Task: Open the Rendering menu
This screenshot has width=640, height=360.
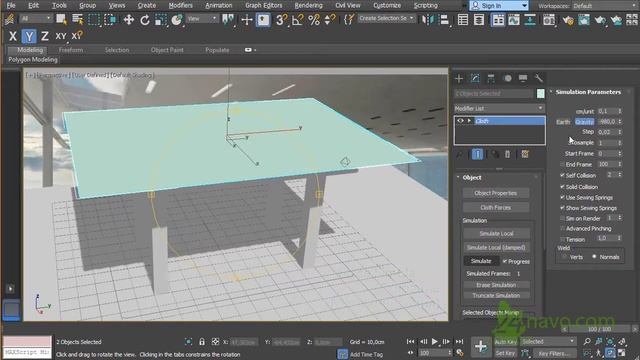Action: 309,5
